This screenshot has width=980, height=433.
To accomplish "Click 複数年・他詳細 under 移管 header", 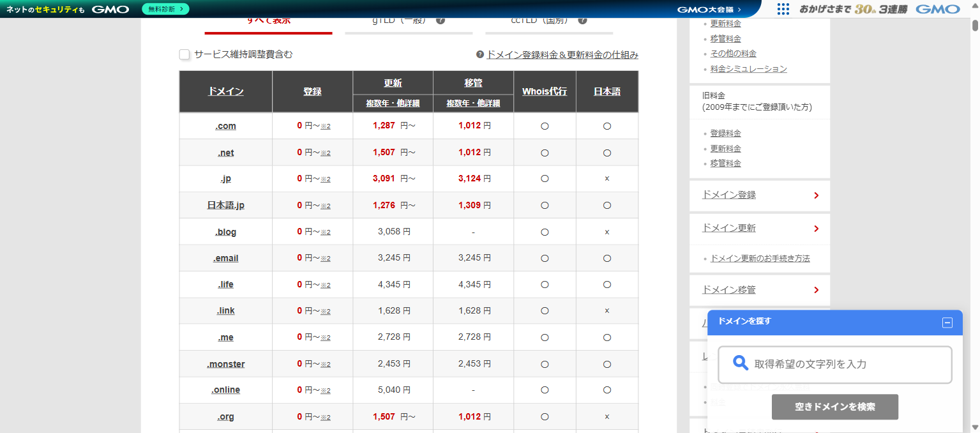I will pyautogui.click(x=473, y=103).
